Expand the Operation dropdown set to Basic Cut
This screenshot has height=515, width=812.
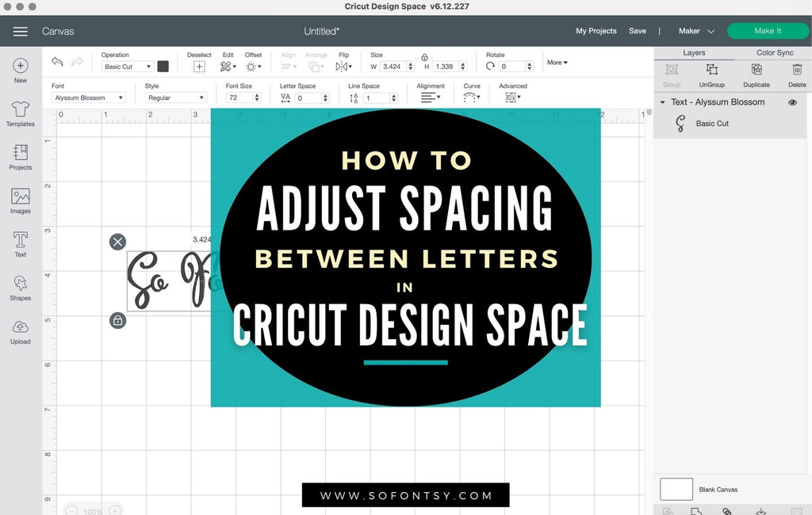tap(127, 67)
